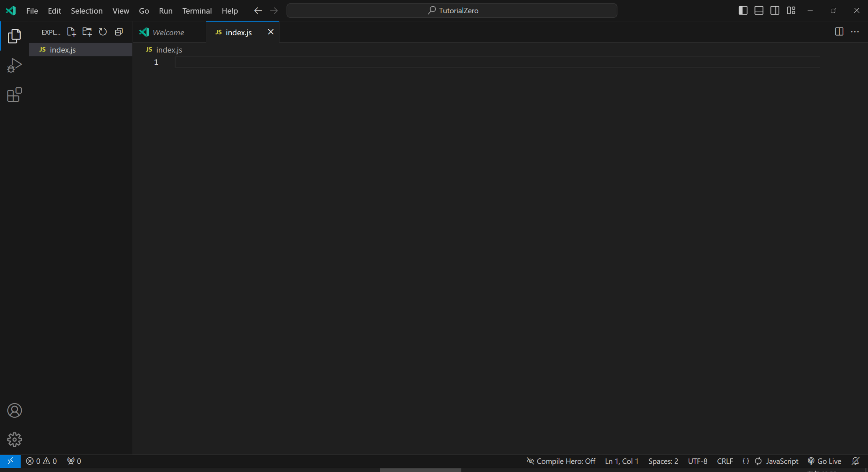Click the CRLF end-of-line button
The height and width of the screenshot is (472, 868).
point(725,461)
